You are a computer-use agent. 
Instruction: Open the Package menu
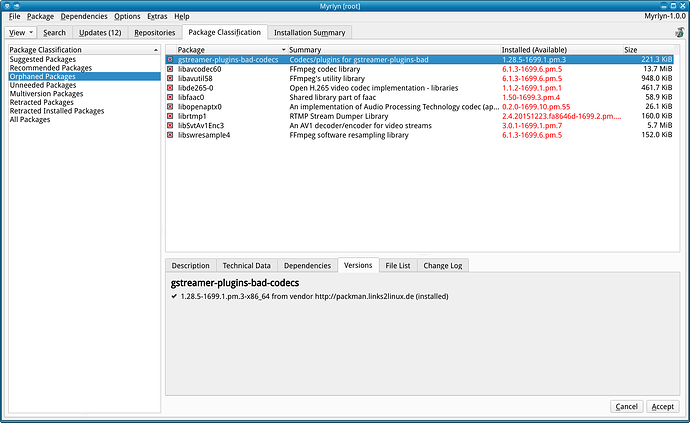[40, 16]
